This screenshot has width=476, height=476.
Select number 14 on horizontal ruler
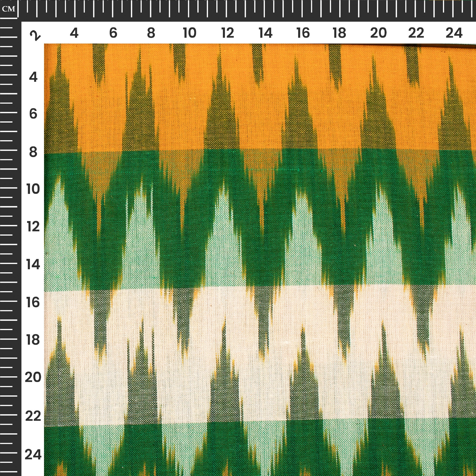pyautogui.click(x=265, y=33)
